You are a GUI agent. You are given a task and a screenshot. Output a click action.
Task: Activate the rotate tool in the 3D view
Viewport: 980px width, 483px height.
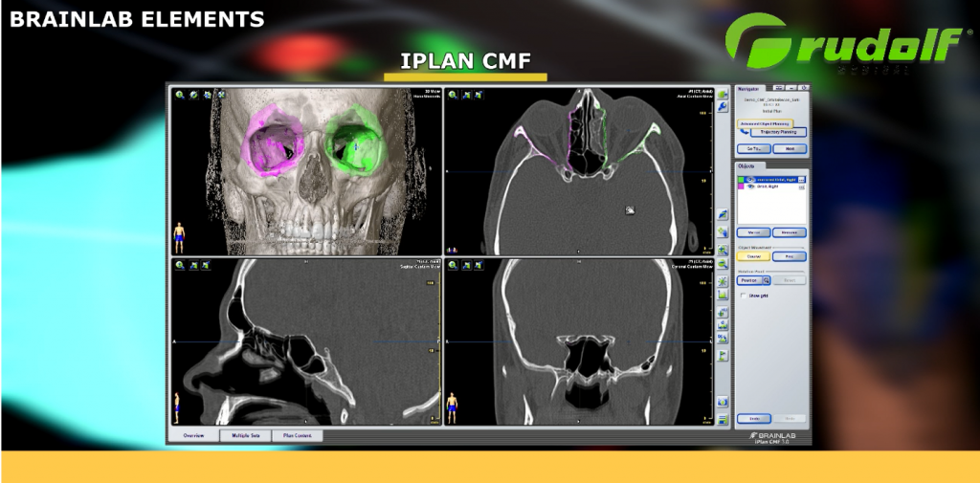pos(193,95)
